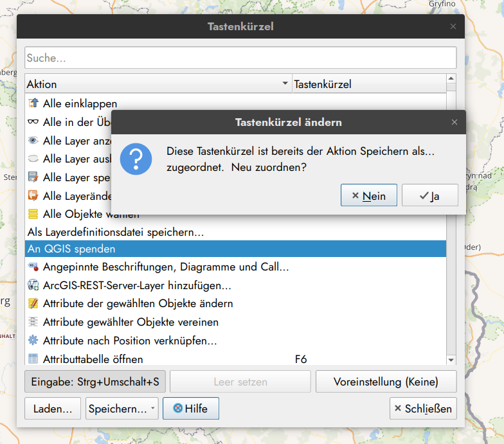Click the Suche... search field

click(240, 58)
